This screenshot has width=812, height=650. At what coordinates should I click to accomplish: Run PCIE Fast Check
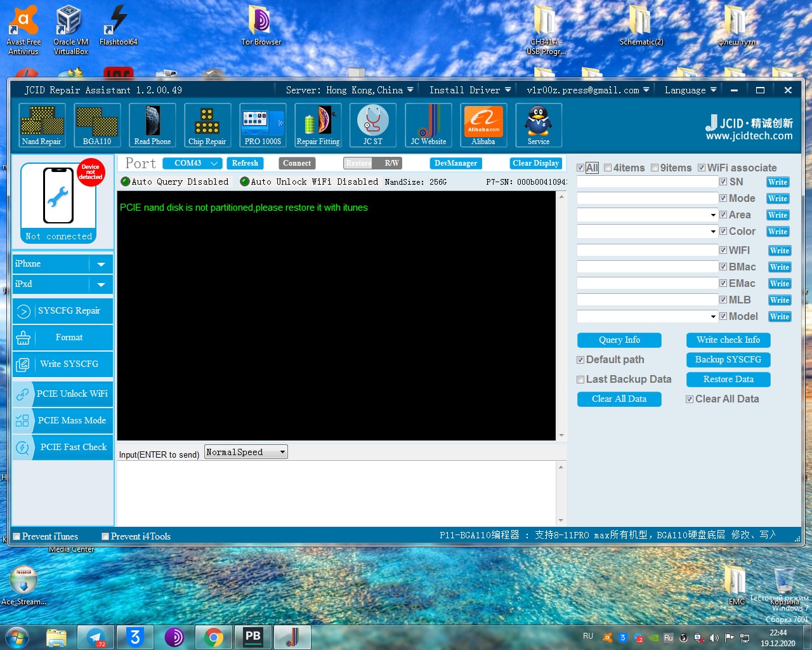(63, 448)
